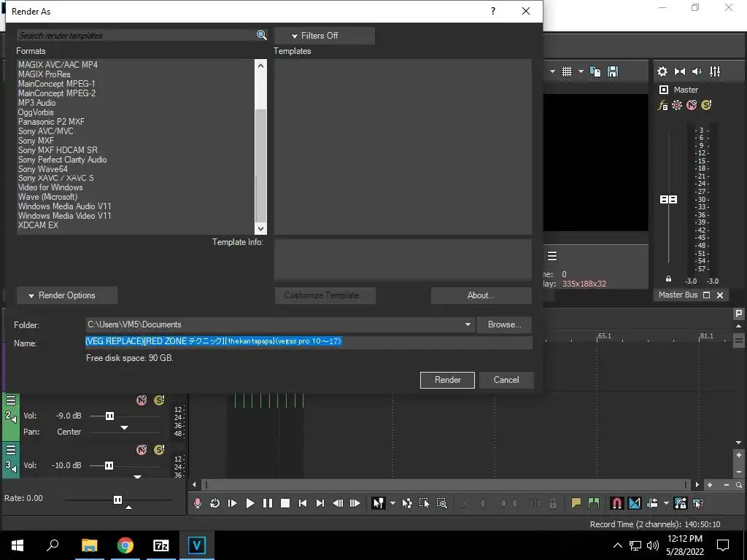Open grid overlays dropdown arrow
Viewport: 747px width, 560px height.
tap(581, 71)
